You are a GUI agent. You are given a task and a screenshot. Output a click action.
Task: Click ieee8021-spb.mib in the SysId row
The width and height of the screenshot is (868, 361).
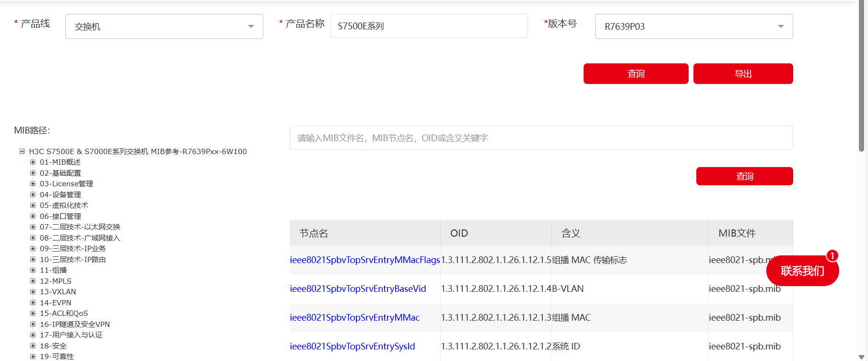tap(745, 346)
